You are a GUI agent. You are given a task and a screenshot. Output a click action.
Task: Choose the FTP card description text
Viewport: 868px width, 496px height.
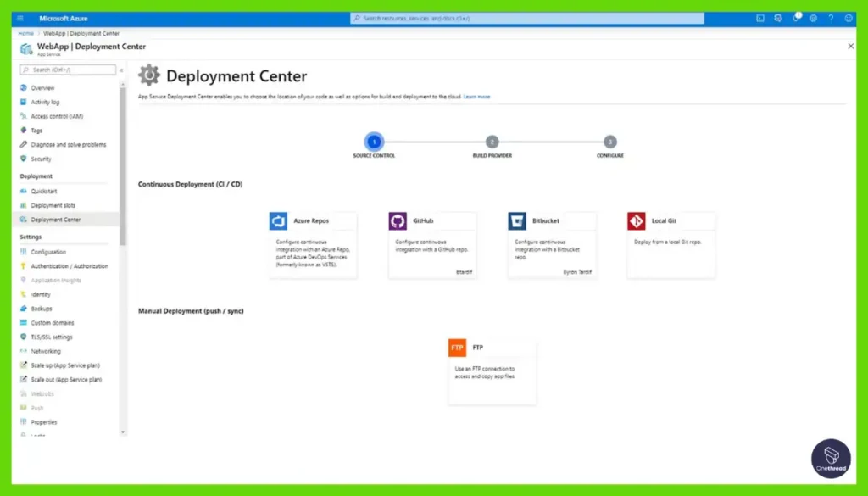tap(485, 372)
